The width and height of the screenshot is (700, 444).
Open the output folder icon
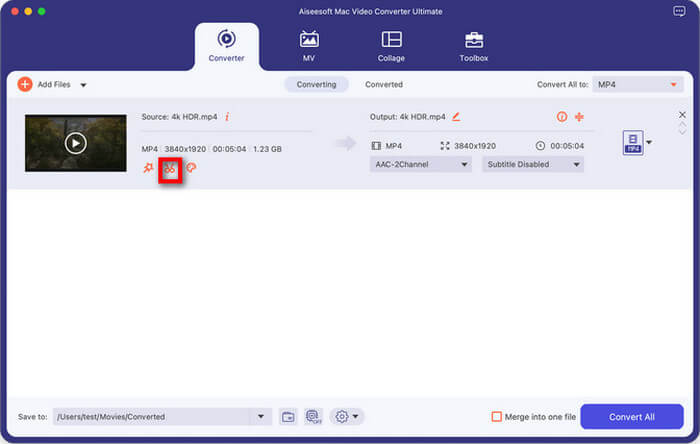pos(288,417)
